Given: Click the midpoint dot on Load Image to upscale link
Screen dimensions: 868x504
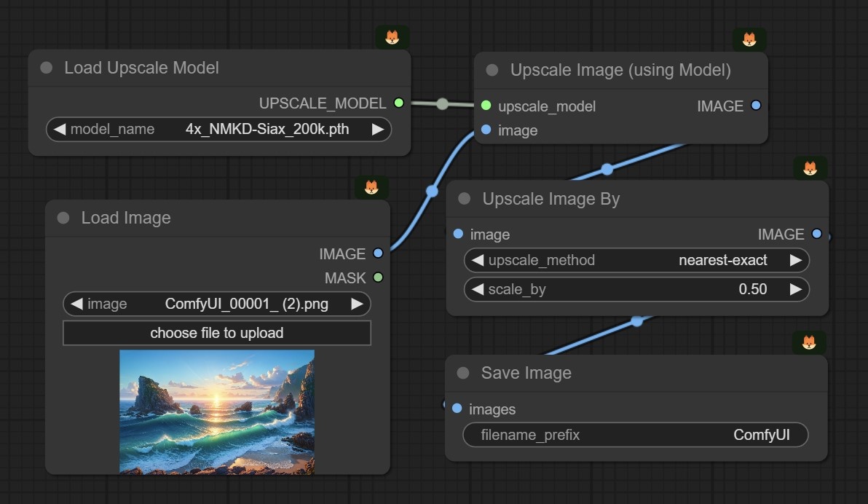Looking at the screenshot, I should tap(432, 191).
